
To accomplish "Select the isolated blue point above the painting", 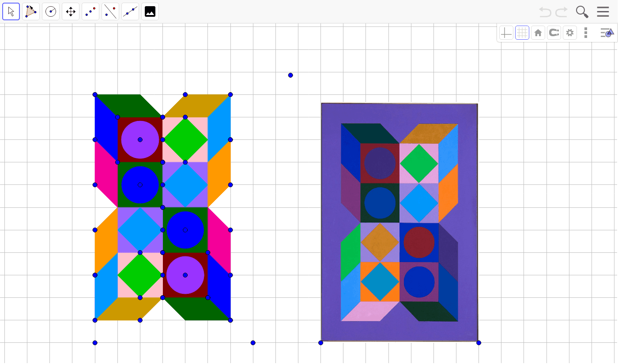I will pyautogui.click(x=290, y=75).
